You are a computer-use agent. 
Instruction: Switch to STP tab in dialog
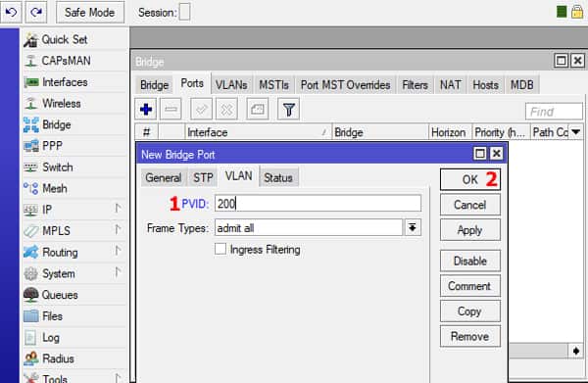[203, 177]
